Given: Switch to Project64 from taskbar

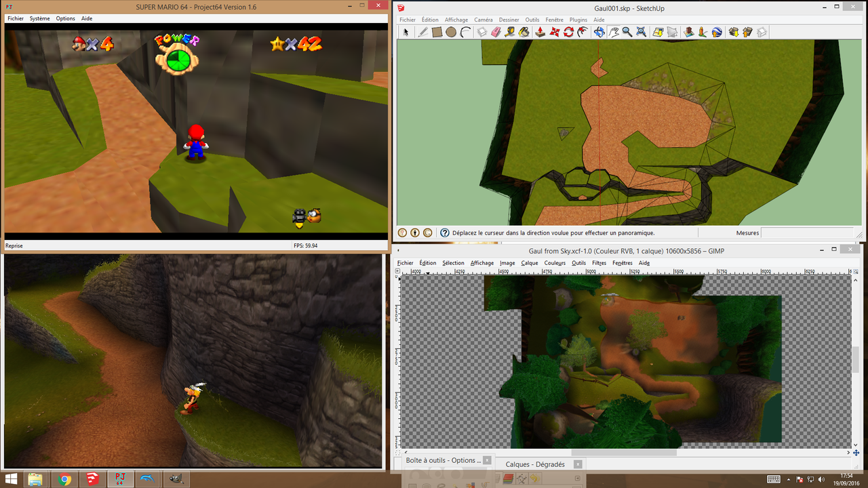Looking at the screenshot, I should [120, 479].
